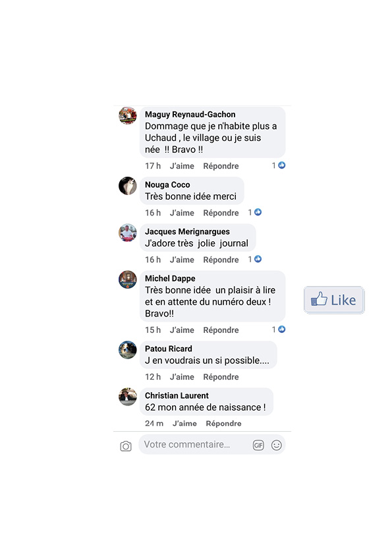This screenshot has width=392, height=555.
Task: Open Maguy Reynaud-Gachon's profile picture
Action: click(128, 115)
